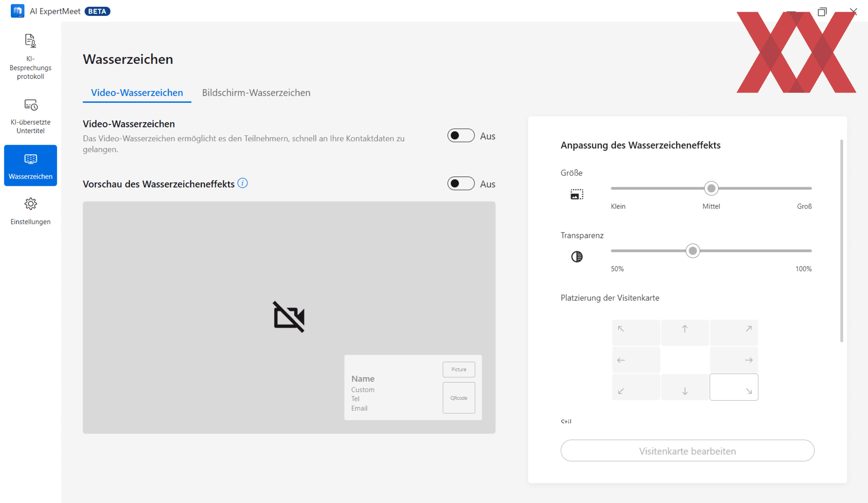Place the business card top-center
The height and width of the screenshot is (503, 868).
685,332
